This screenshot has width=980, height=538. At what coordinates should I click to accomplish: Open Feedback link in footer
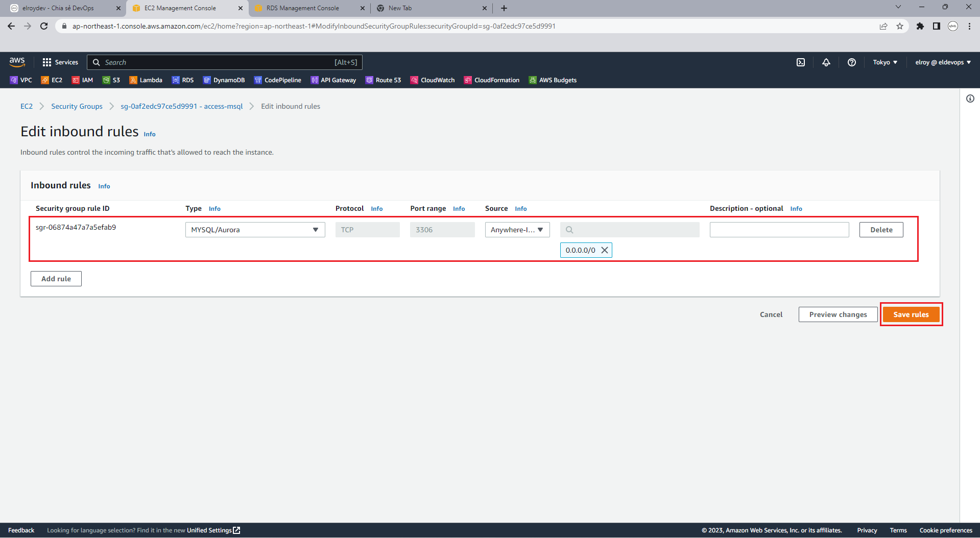click(x=21, y=530)
